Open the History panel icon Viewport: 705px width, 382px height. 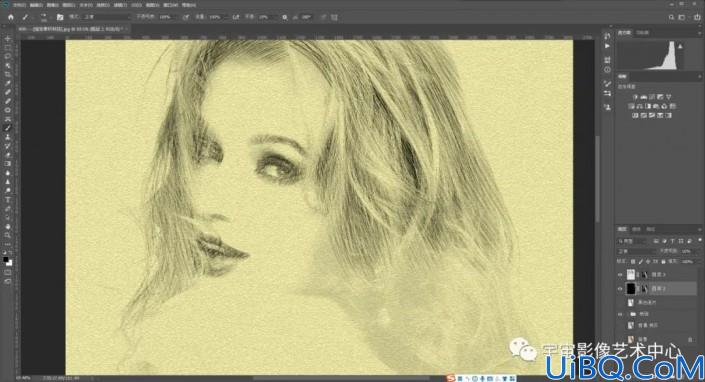coord(607,36)
